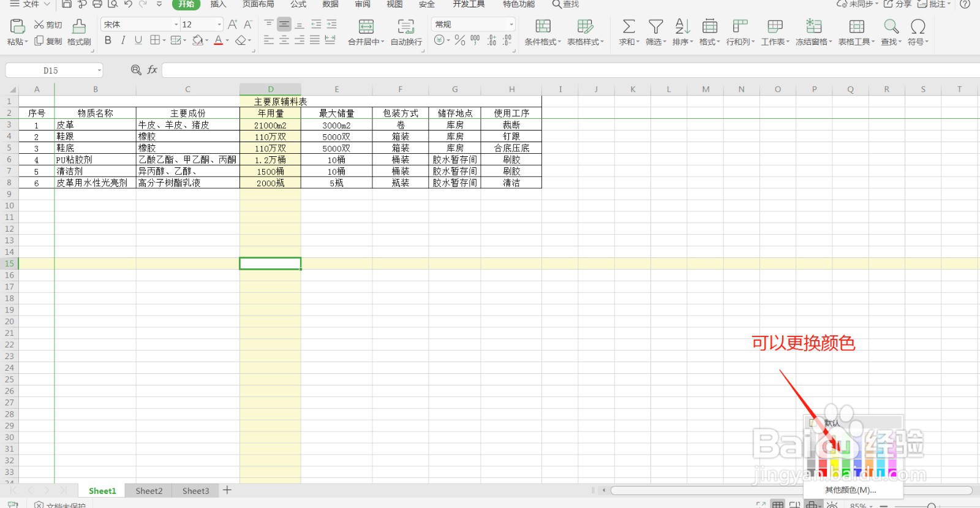980x508 pixels.
Task: Click the help question mark icon
Action: tap(965, 4)
